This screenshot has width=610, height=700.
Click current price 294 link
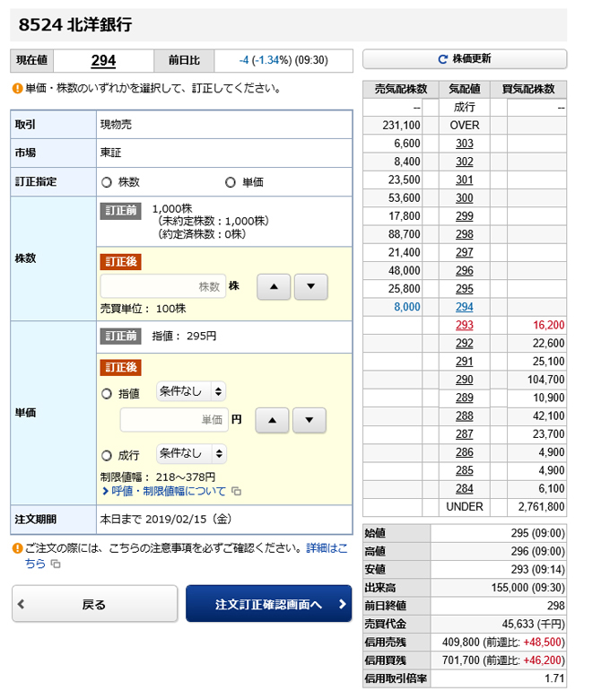(103, 60)
